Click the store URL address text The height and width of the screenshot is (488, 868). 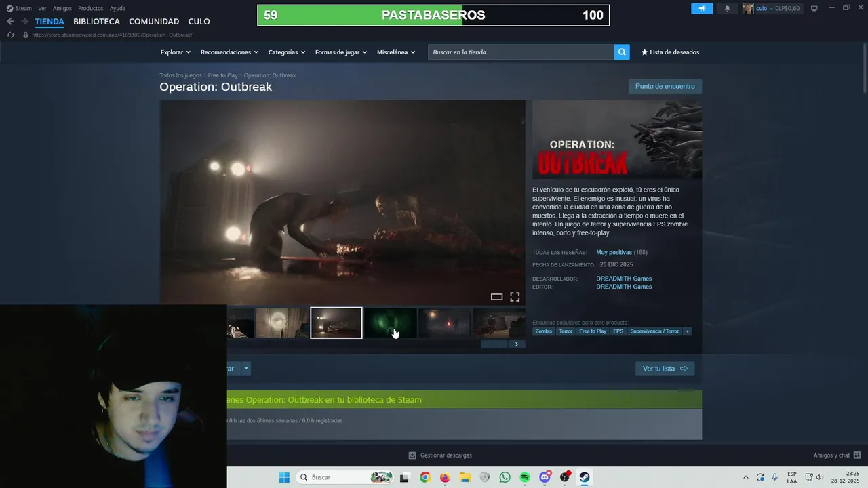[112, 35]
